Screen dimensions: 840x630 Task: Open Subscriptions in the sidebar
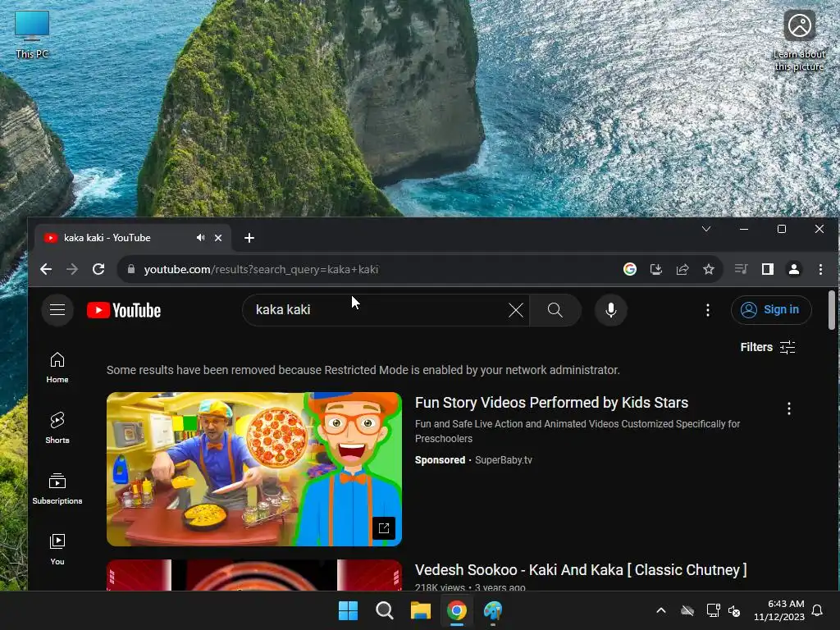pyautogui.click(x=57, y=489)
